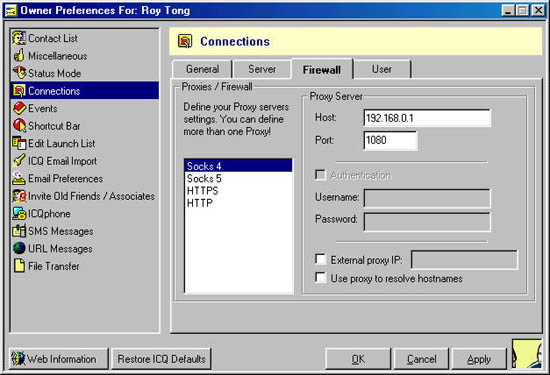
Task: Click the Status Mode icon
Action: (19, 73)
